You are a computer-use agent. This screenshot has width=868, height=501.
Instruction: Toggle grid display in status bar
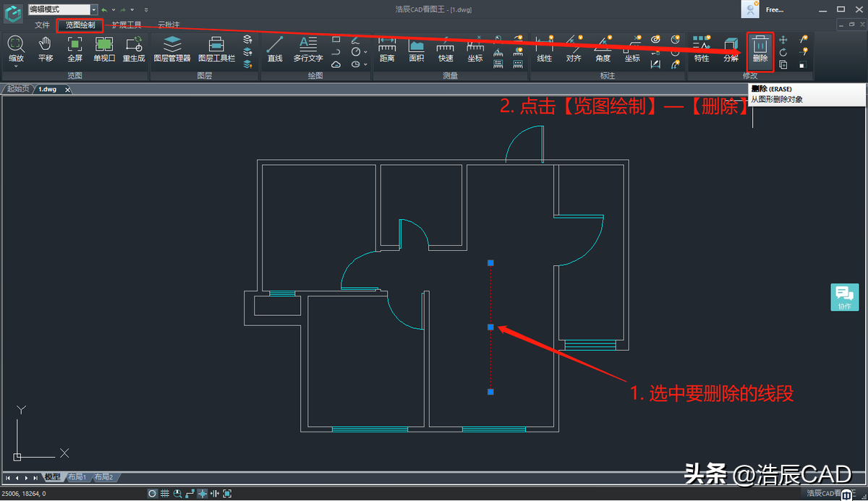click(x=165, y=493)
